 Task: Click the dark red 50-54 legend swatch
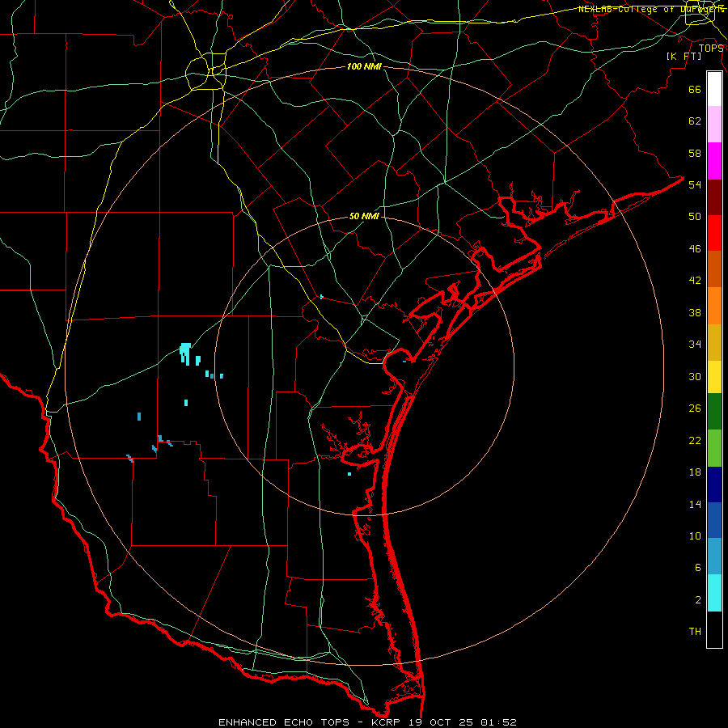click(x=714, y=197)
